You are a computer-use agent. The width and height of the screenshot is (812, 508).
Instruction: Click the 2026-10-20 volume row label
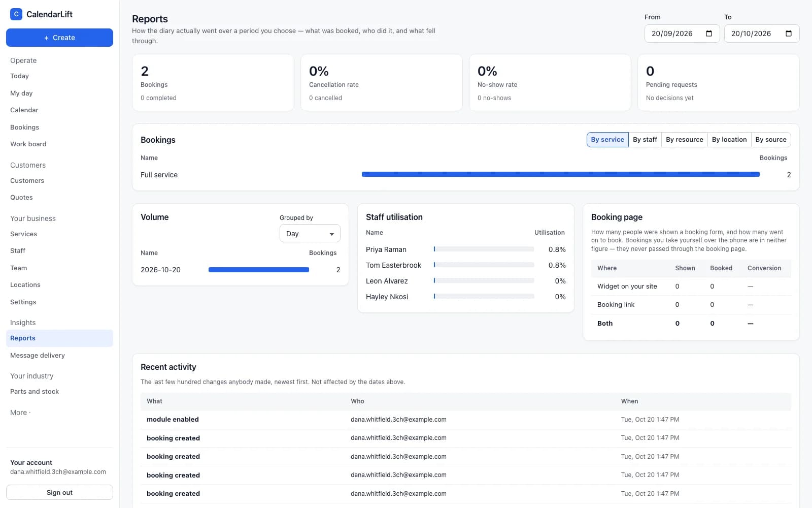click(x=160, y=270)
